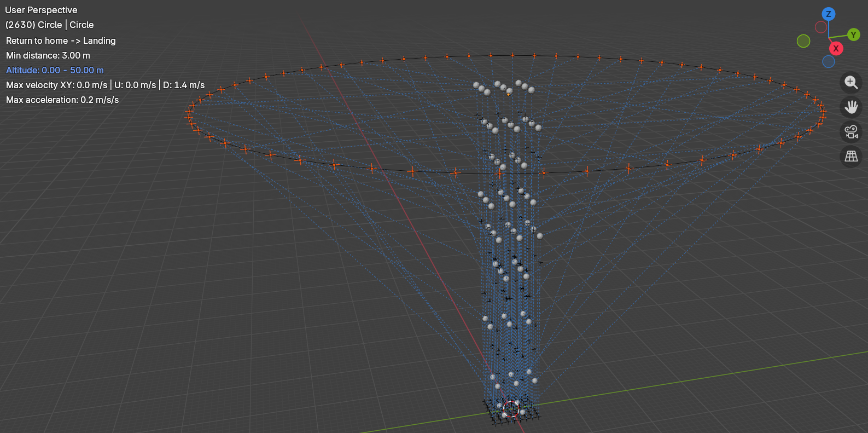868x433 pixels.
Task: Click the "Return to home -> Landing" text
Action: pos(61,41)
